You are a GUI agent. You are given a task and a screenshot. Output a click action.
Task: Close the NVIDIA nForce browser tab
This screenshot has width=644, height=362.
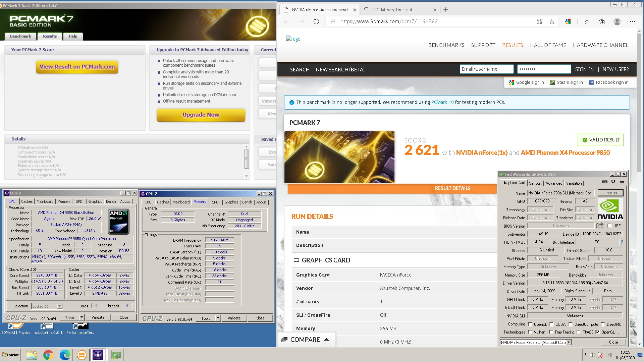[355, 10]
